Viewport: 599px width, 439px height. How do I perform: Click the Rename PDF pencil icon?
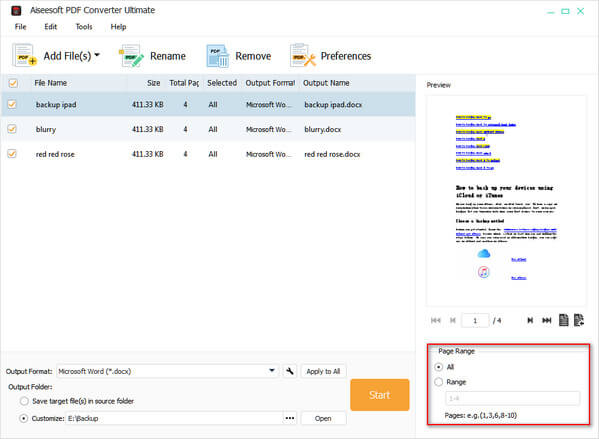tap(131, 56)
